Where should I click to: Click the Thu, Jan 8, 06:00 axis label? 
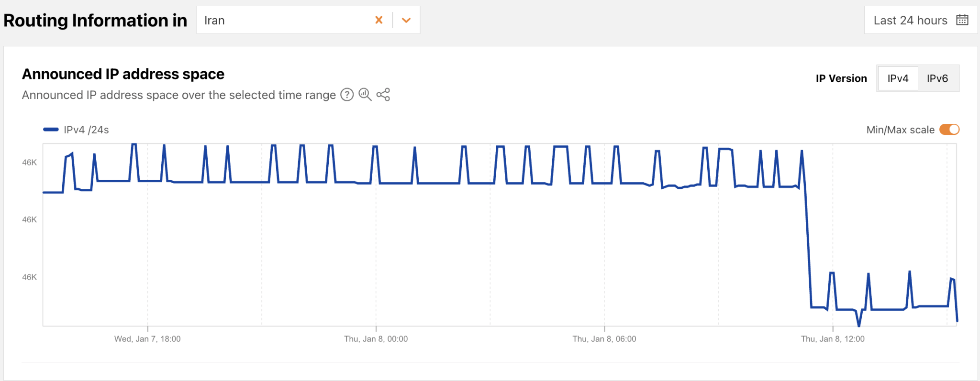click(604, 339)
